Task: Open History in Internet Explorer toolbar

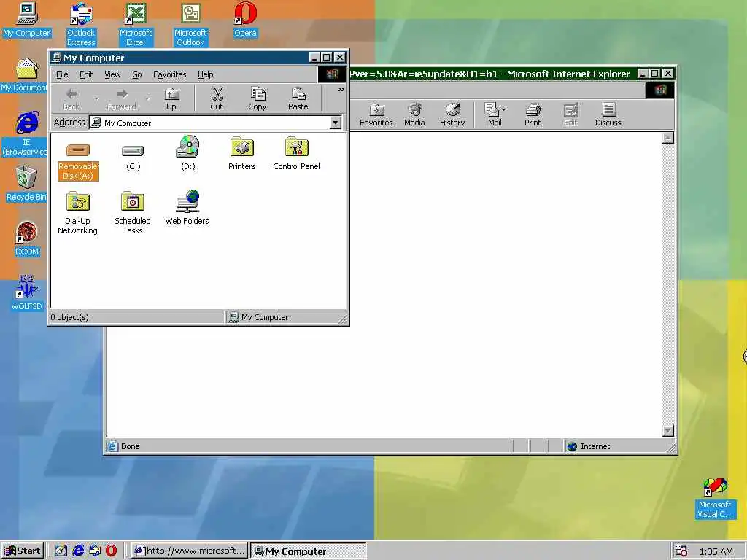Action: [452, 114]
